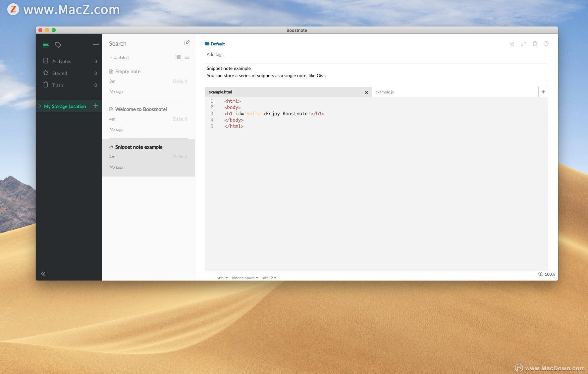Click the blue folder icon beside Default
Screen dimensions: 588x374
click(207, 43)
